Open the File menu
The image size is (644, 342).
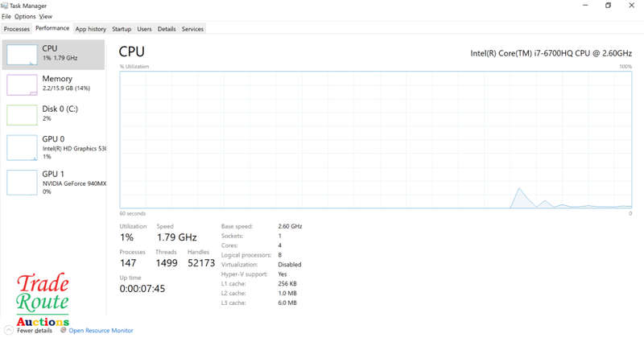[6, 17]
